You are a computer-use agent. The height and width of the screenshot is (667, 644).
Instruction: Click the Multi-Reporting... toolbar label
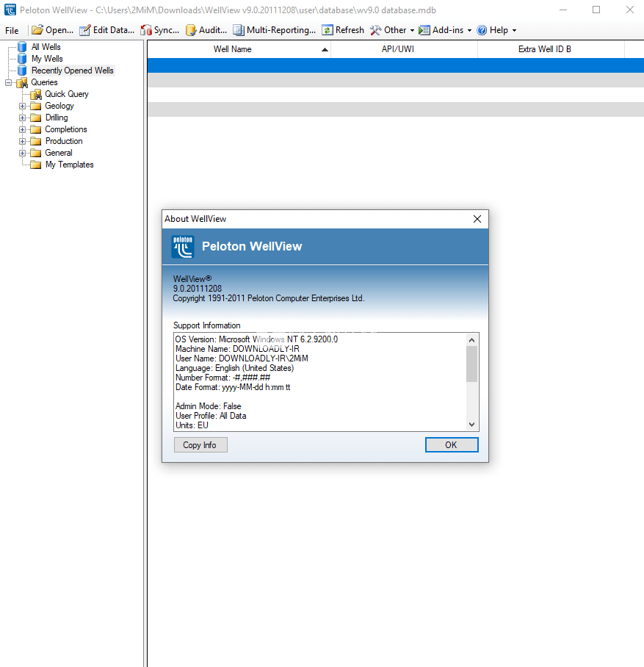pos(281,30)
